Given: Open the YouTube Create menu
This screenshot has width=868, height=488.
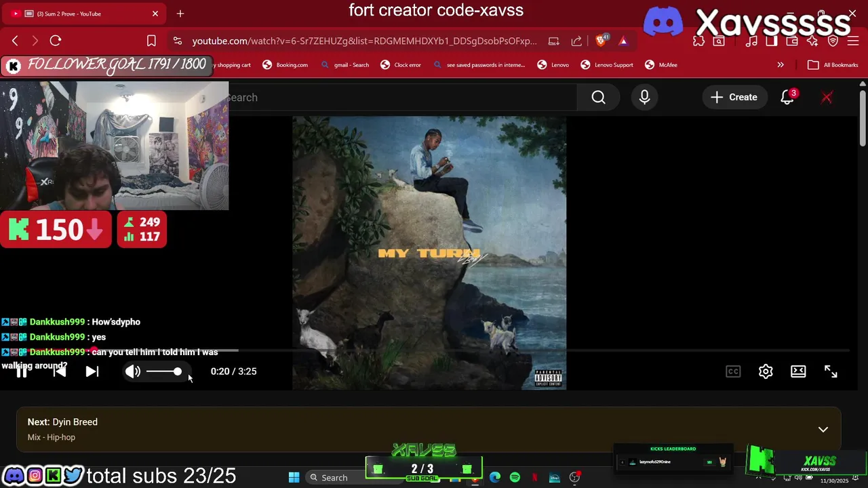Looking at the screenshot, I should pos(734,98).
